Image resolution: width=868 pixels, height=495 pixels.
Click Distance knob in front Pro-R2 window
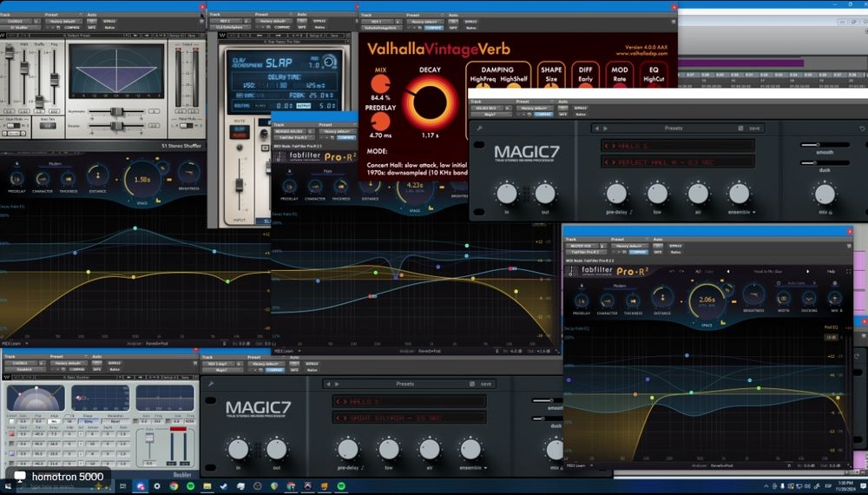tap(662, 297)
